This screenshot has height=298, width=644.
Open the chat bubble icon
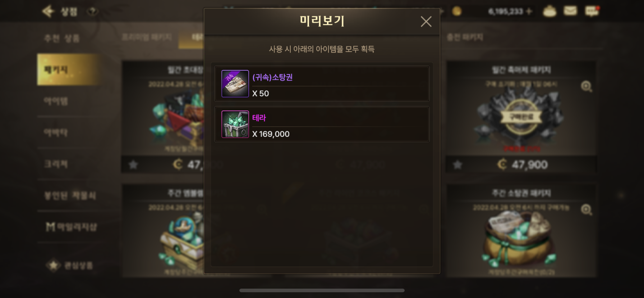pos(592,11)
